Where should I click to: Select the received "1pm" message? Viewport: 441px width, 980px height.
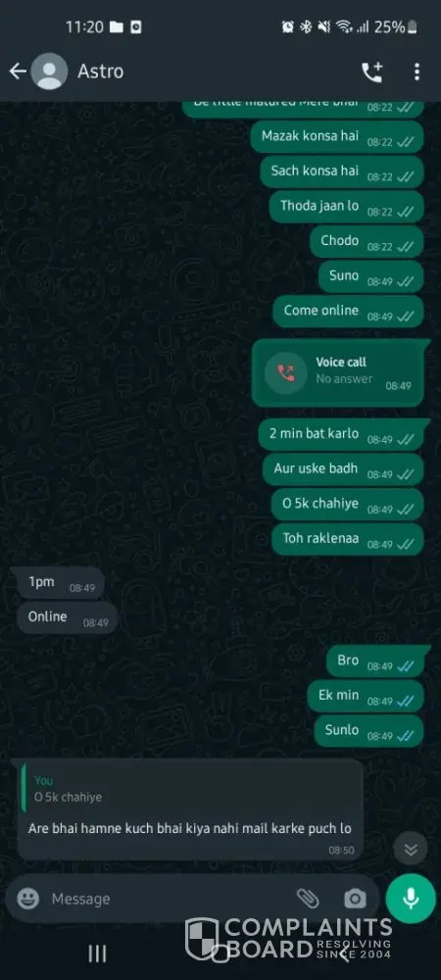coord(60,582)
